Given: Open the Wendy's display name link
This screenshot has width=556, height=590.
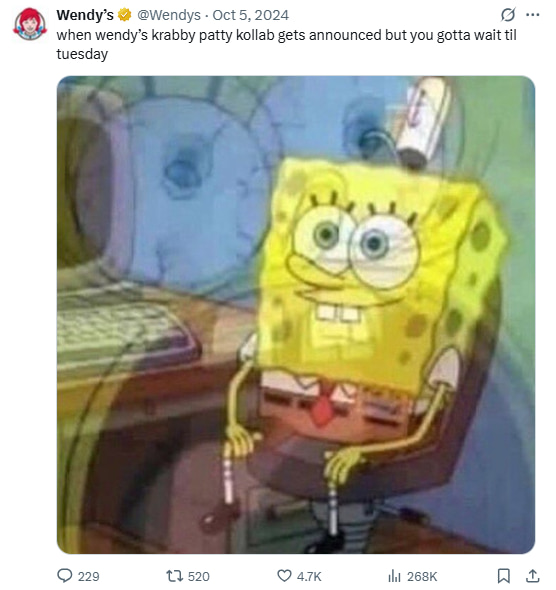Looking at the screenshot, I should pyautogui.click(x=85, y=15).
